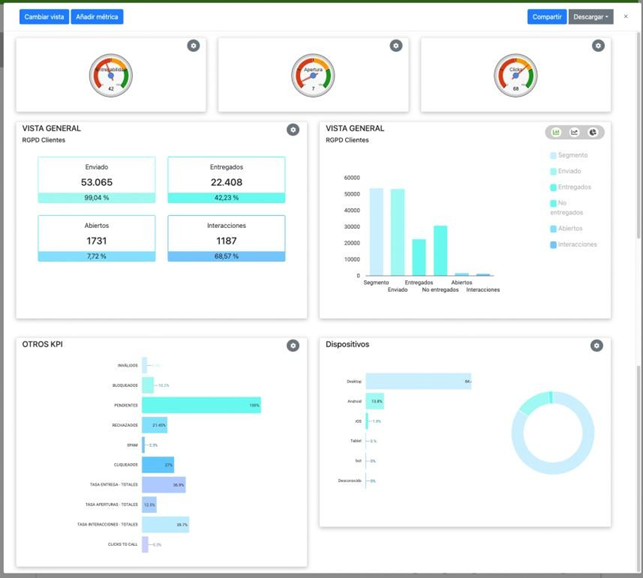Open settings gear on the Apertura gauge card
This screenshot has height=578, width=643.
[x=396, y=46]
